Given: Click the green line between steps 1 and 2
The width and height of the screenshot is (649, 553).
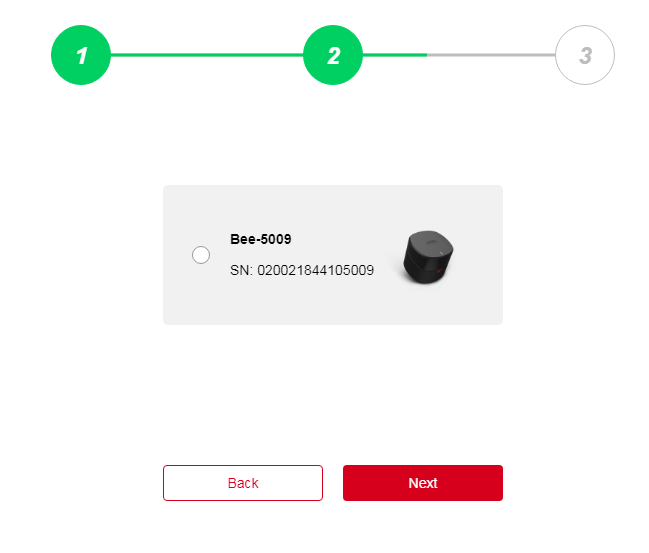Looking at the screenshot, I should pyautogui.click(x=207, y=55).
